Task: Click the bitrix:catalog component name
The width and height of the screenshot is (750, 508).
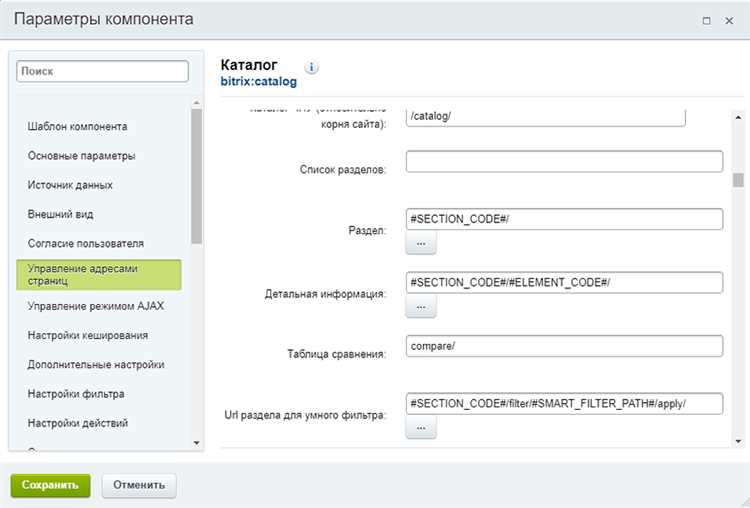Action: (258, 81)
